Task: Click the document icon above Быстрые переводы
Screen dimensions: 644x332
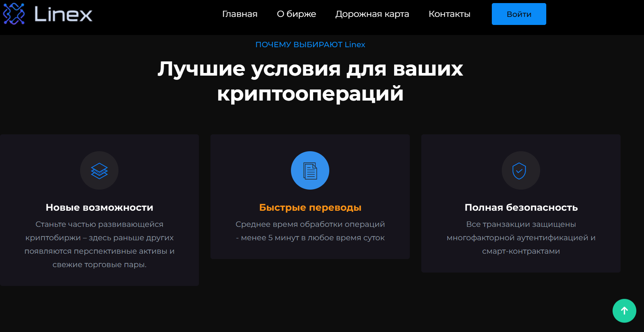Action: point(310,170)
